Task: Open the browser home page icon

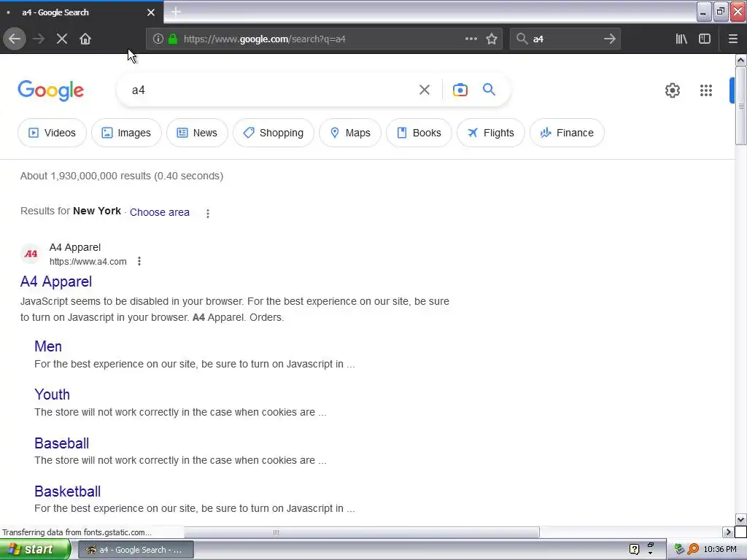Action: [x=85, y=39]
